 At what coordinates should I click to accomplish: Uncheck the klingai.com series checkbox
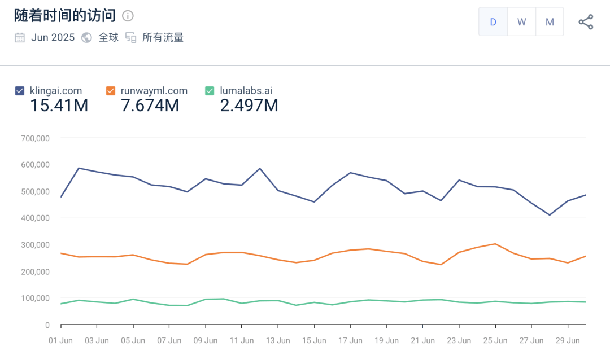coord(20,91)
